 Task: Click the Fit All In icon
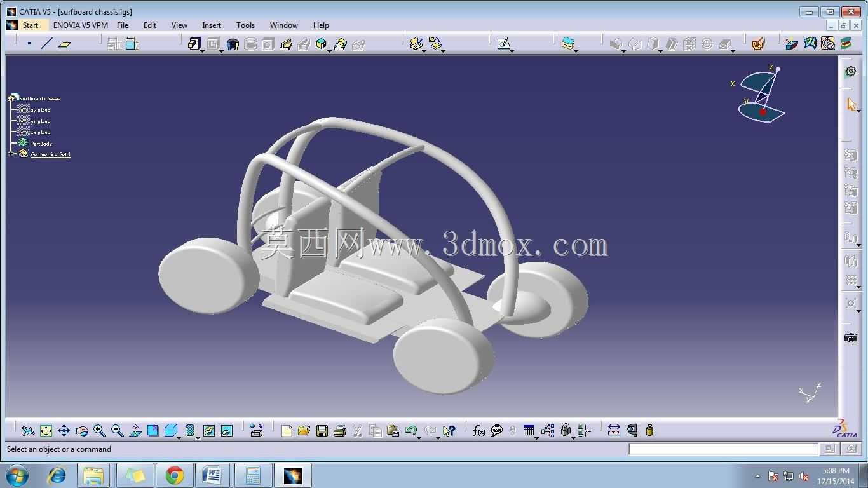coord(46,431)
